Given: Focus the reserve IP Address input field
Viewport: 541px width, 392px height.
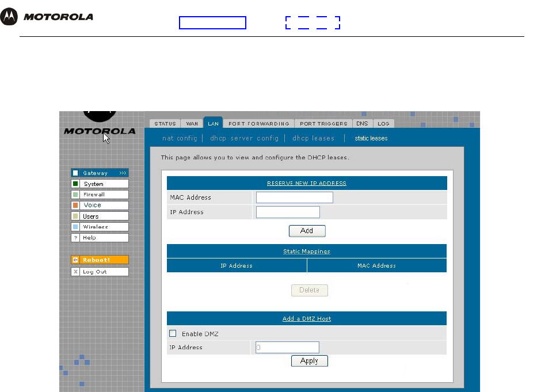Looking at the screenshot, I should coord(288,212).
